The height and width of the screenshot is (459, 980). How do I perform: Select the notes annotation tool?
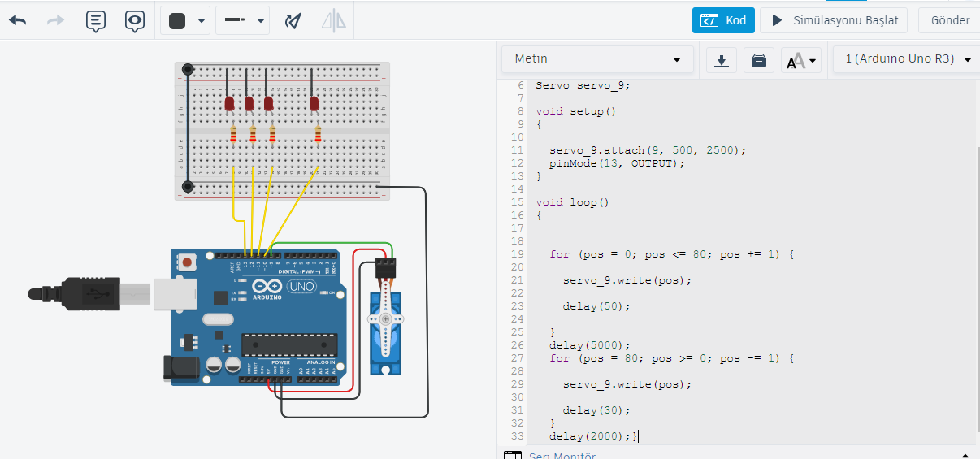click(96, 21)
